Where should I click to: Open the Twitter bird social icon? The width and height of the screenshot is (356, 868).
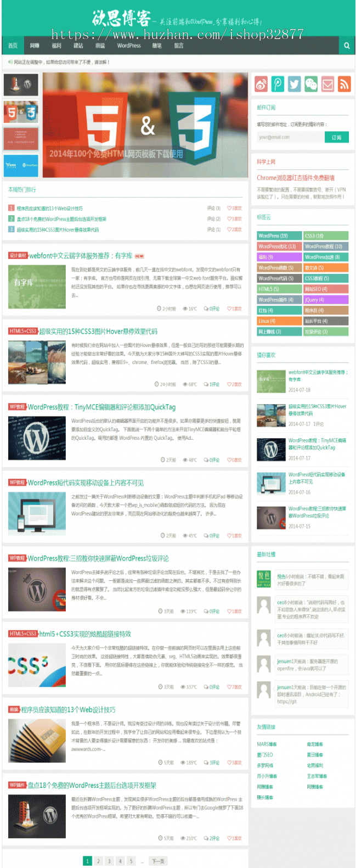click(x=295, y=84)
